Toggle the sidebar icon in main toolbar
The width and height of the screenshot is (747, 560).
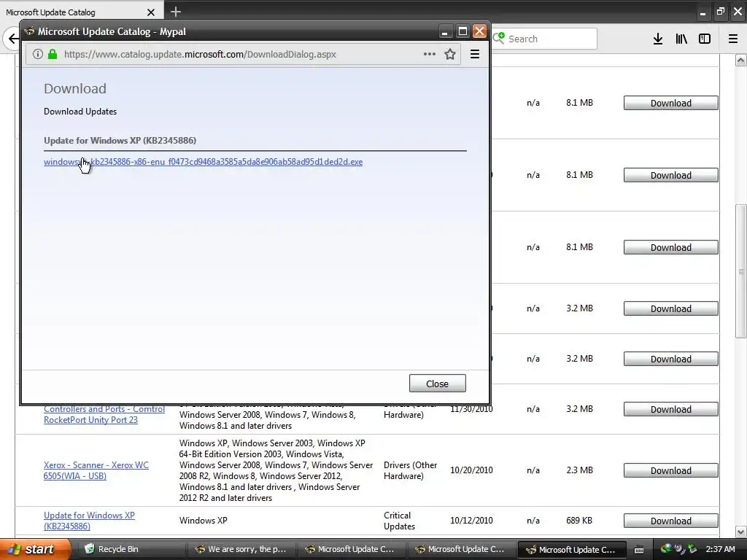705,39
